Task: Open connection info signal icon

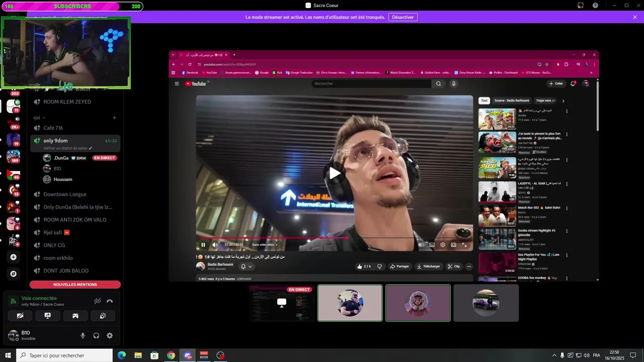Action: pos(14,301)
